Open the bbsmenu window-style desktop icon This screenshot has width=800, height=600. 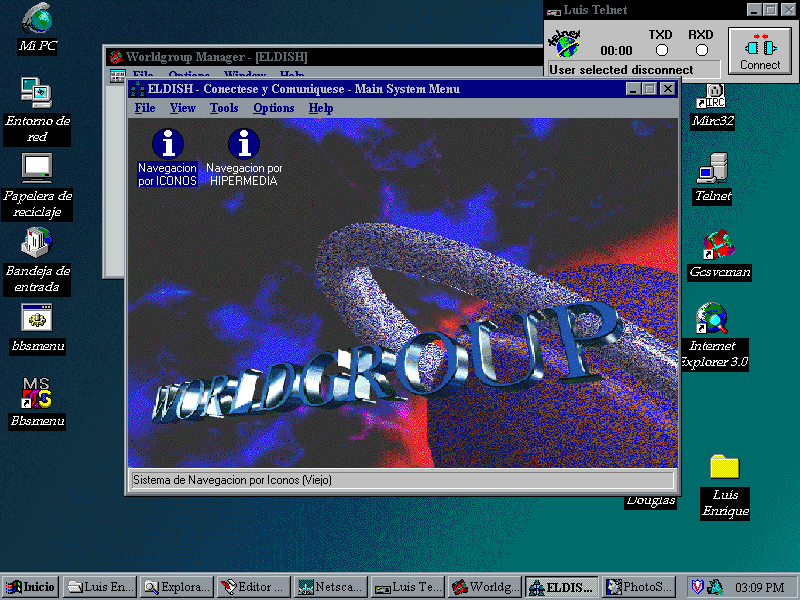(37, 328)
